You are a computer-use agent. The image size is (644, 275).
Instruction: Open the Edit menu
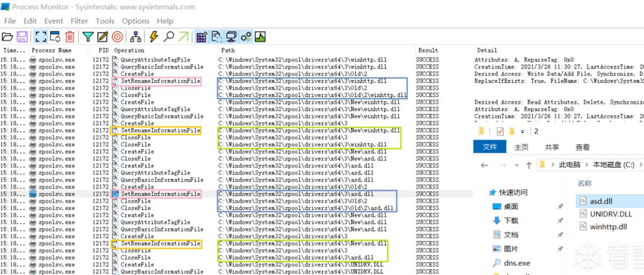click(x=30, y=21)
